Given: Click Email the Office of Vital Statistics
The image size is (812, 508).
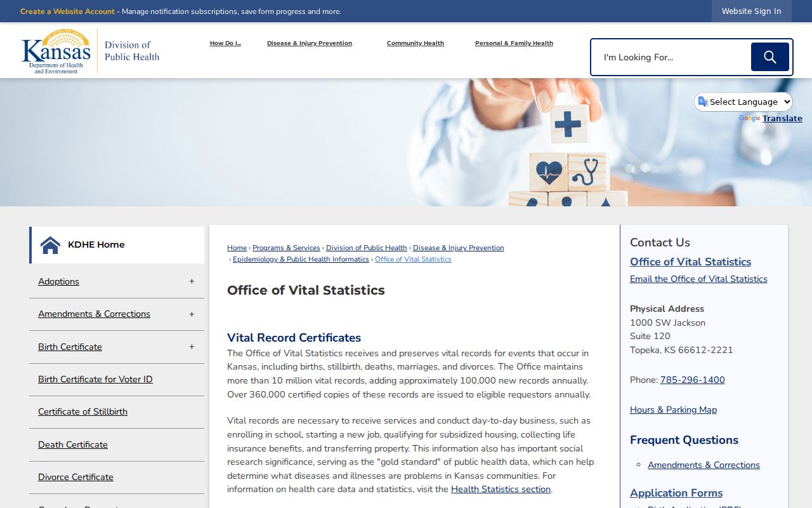Looking at the screenshot, I should click(698, 279).
